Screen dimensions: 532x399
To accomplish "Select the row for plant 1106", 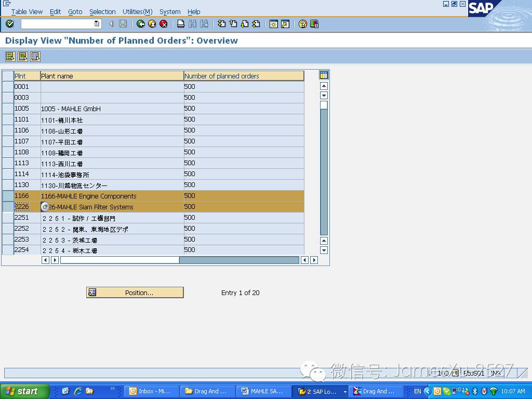I will [x=8, y=130].
